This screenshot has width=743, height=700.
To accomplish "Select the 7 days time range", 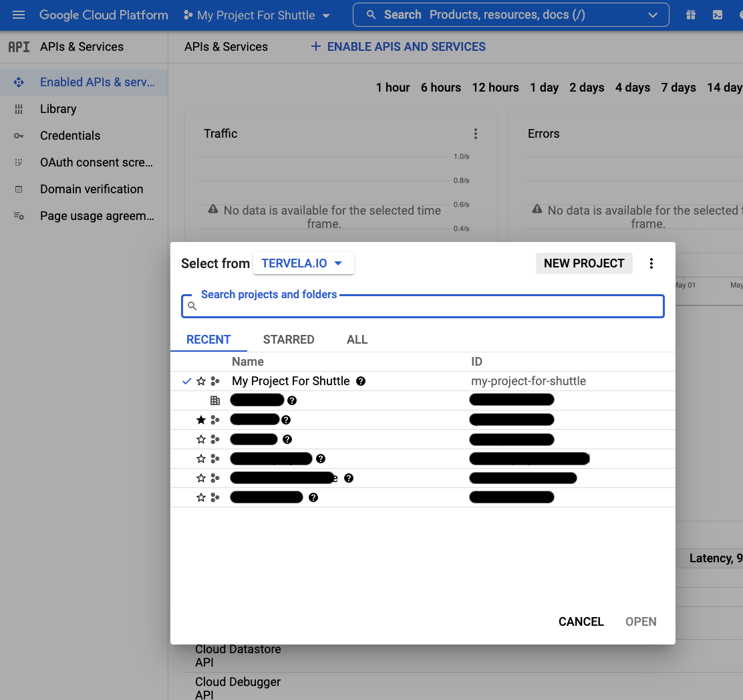I will coord(678,88).
